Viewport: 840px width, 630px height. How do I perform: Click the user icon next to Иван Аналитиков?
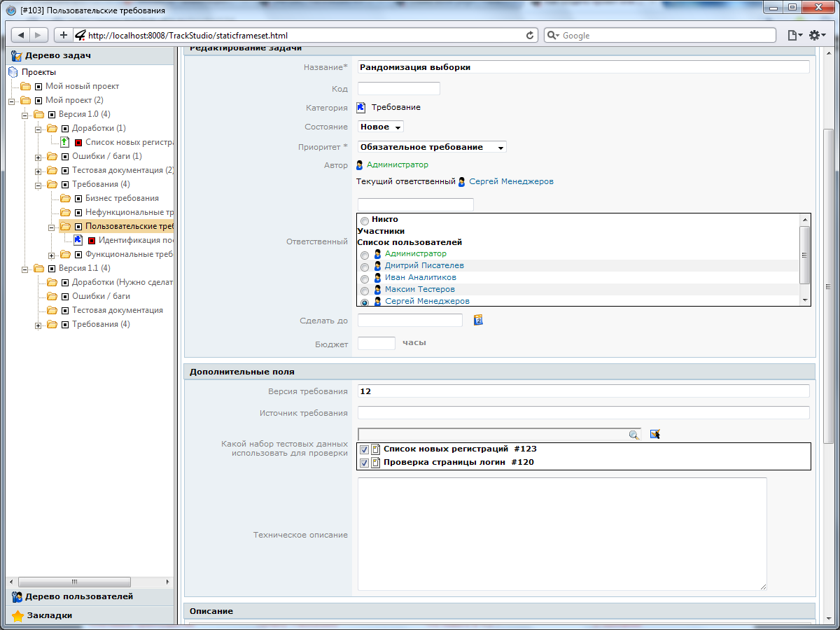pyautogui.click(x=378, y=278)
